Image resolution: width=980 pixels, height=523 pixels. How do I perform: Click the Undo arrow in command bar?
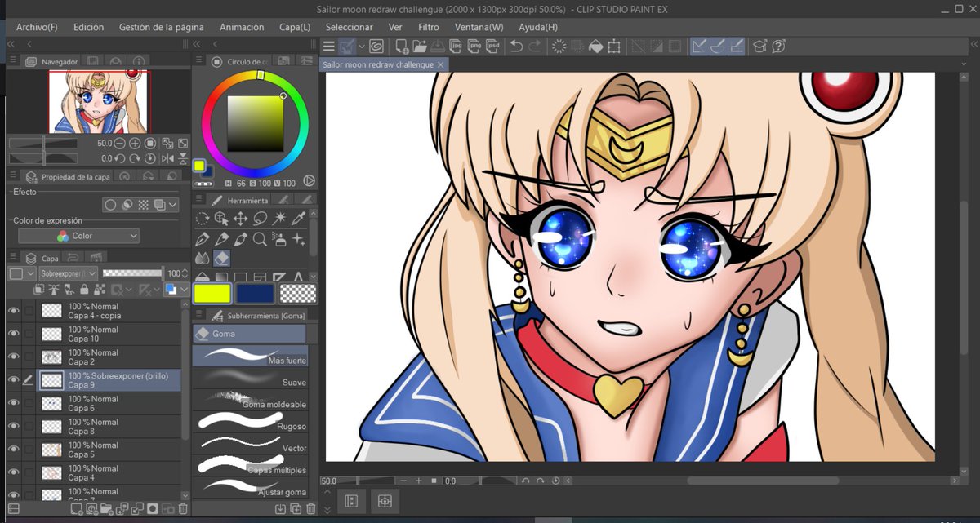(x=516, y=47)
